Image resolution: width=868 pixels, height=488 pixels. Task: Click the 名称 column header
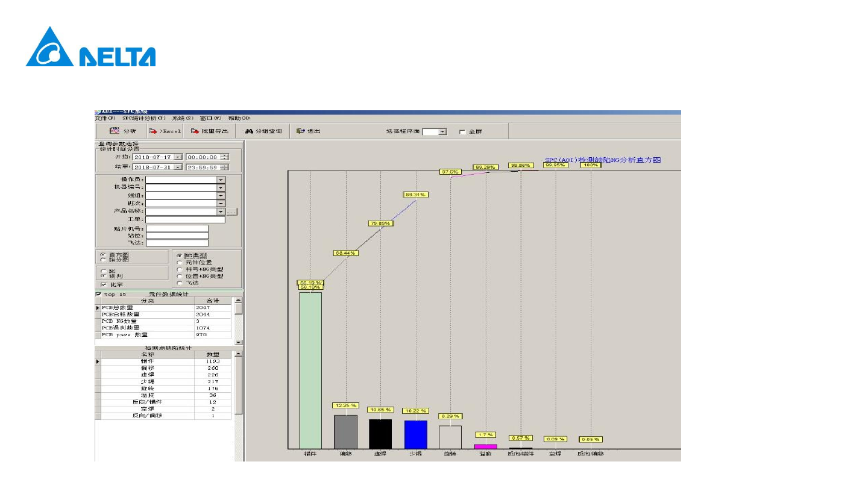[148, 354]
